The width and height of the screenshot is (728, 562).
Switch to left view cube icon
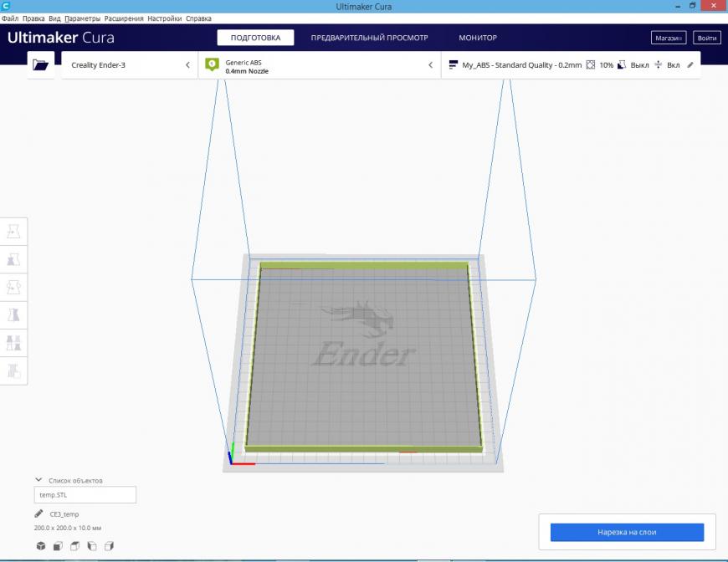click(x=92, y=546)
